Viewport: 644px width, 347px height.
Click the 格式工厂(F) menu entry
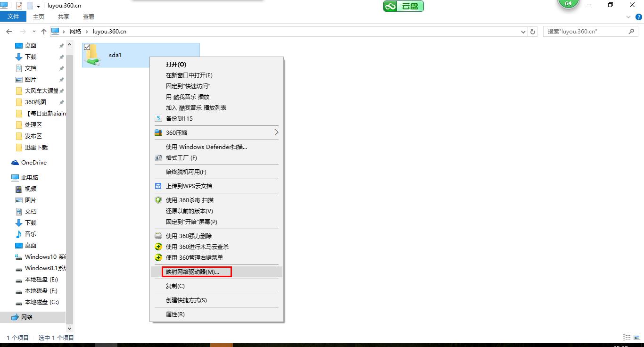coord(216,158)
